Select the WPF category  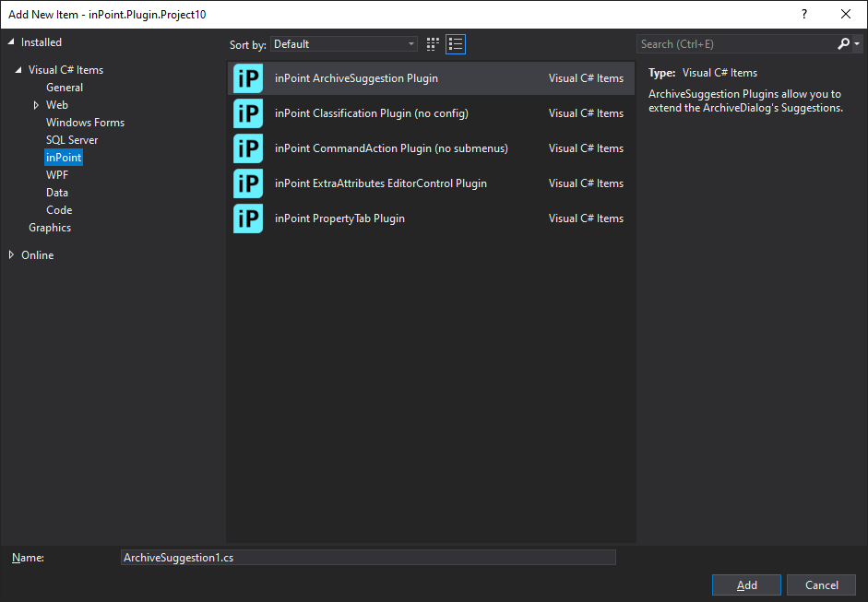tap(57, 175)
